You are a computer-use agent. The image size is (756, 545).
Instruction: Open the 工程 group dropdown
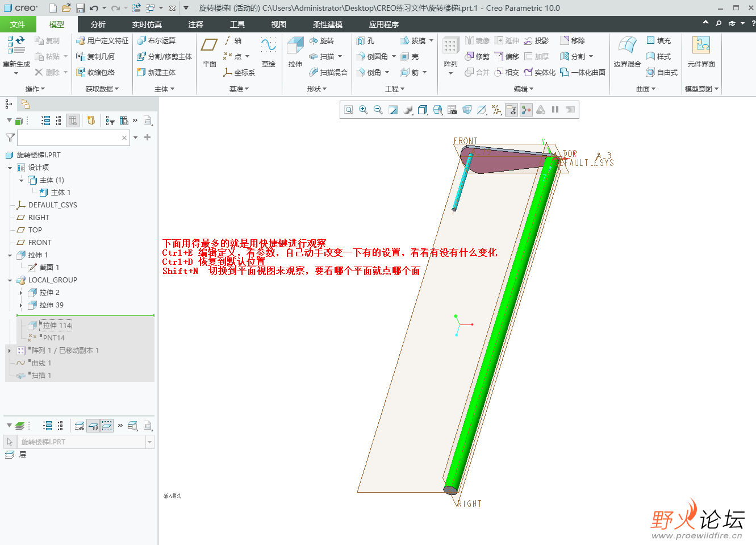[395, 89]
